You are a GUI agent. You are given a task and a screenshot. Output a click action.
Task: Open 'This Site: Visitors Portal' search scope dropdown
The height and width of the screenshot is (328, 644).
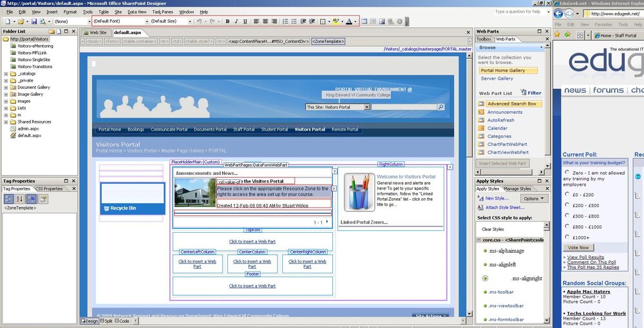pos(367,107)
